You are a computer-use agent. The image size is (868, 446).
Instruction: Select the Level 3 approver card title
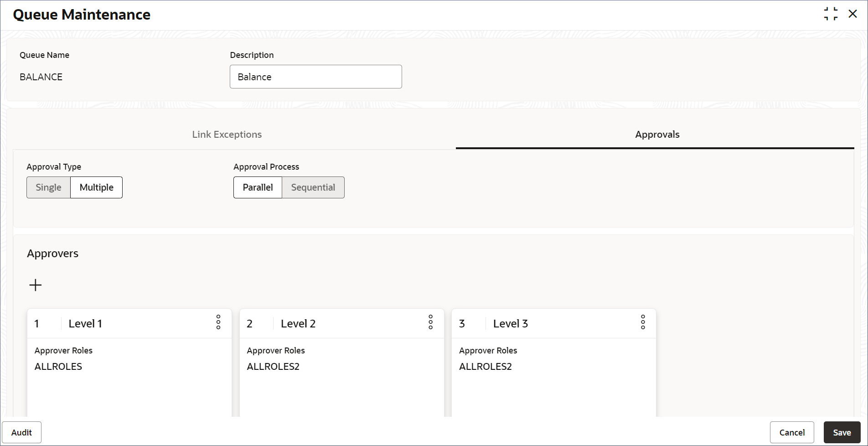tap(510, 324)
